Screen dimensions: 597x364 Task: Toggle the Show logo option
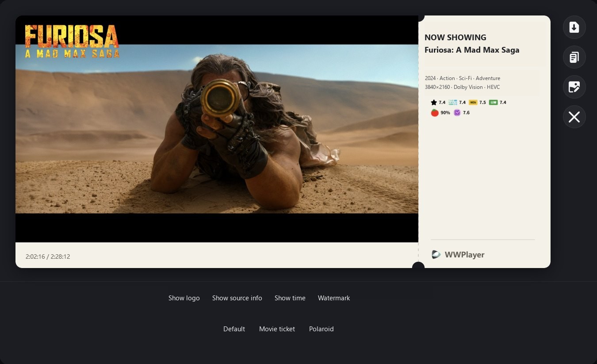(184, 298)
